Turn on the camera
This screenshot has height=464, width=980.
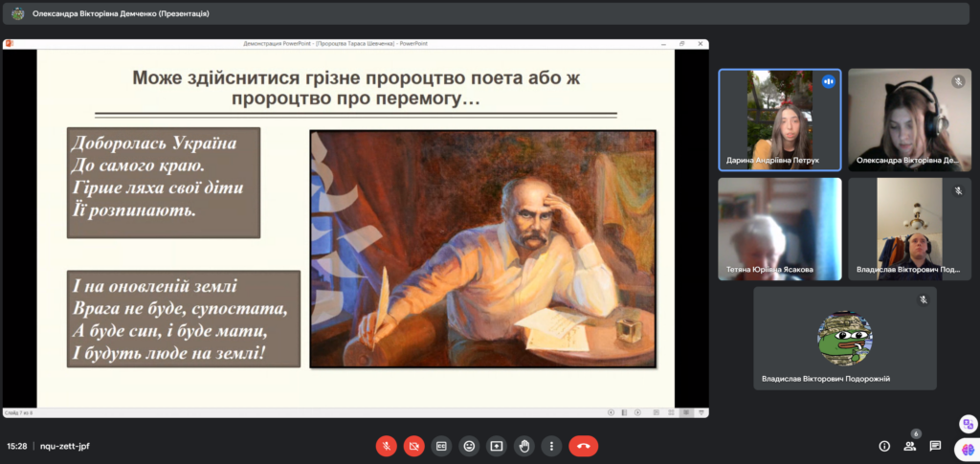[x=413, y=446]
